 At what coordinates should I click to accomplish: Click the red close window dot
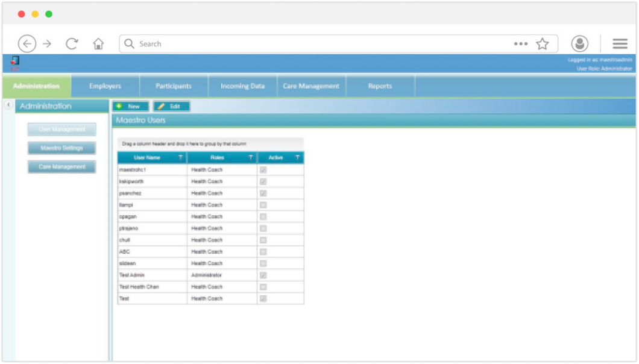(22, 14)
